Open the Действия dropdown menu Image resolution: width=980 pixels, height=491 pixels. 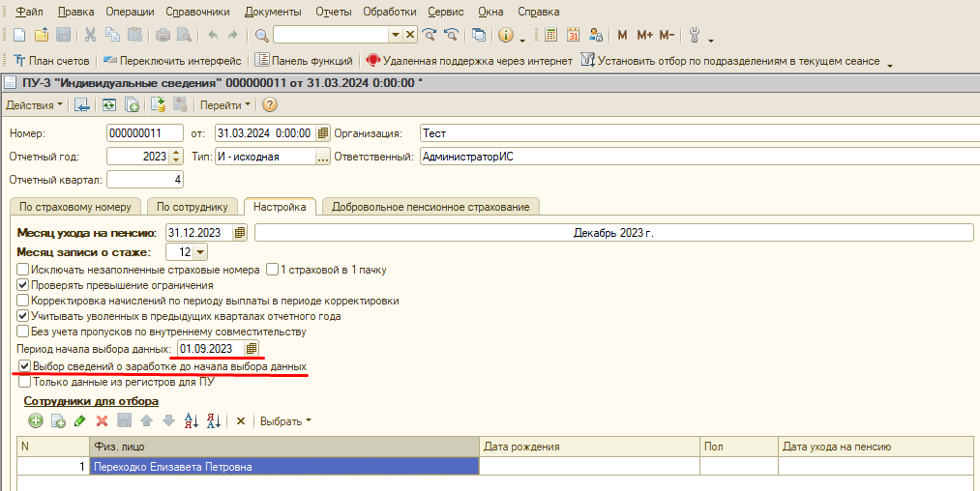point(34,104)
